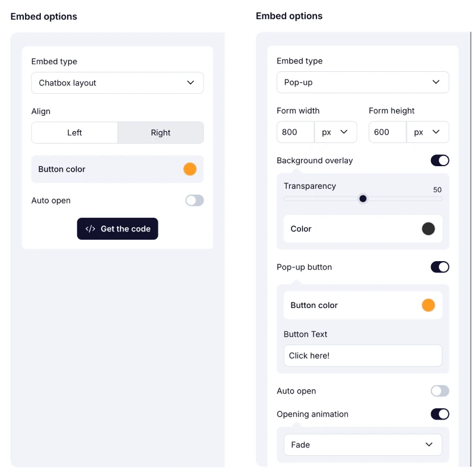Expand the Fade opening animation dropdown
The width and height of the screenshot is (472, 476).
coord(363,445)
